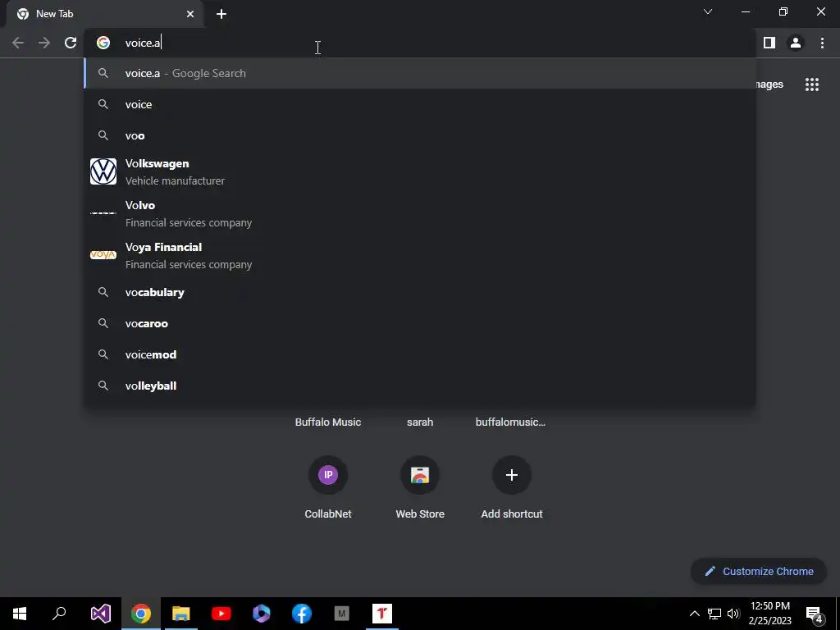Click the Google icon in the address bar
This screenshot has width=840, height=630.
[x=103, y=43]
